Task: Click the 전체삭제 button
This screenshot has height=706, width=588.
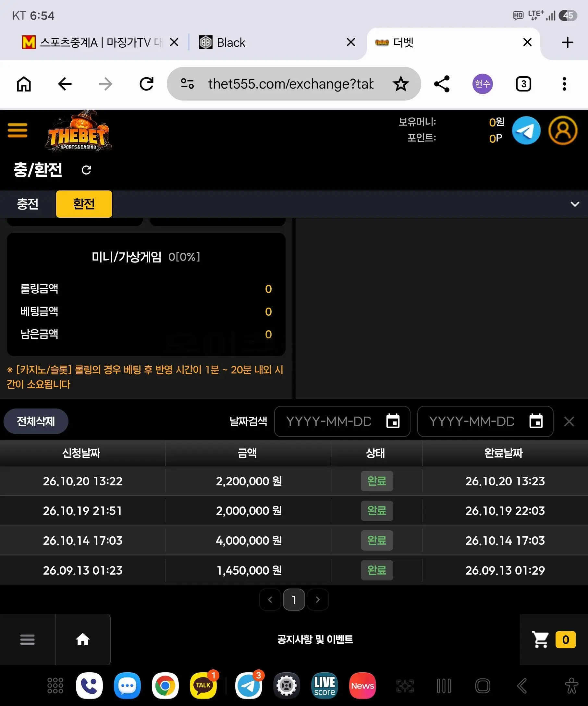Action: (36, 421)
